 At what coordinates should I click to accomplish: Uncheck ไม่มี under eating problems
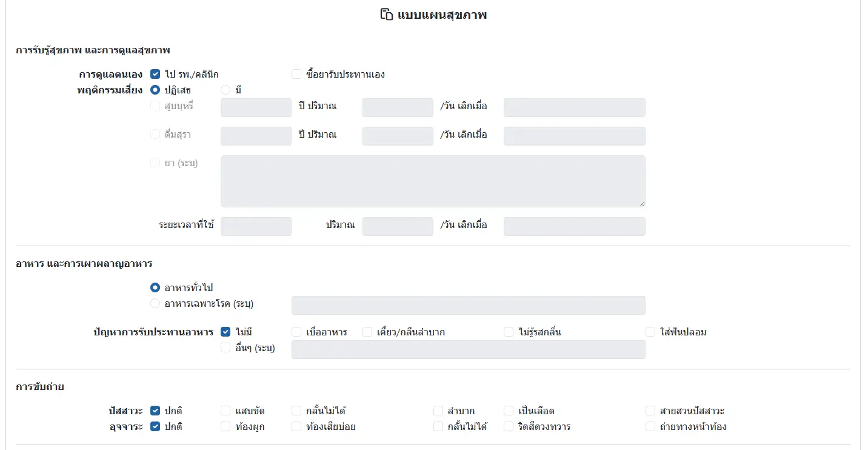225,332
